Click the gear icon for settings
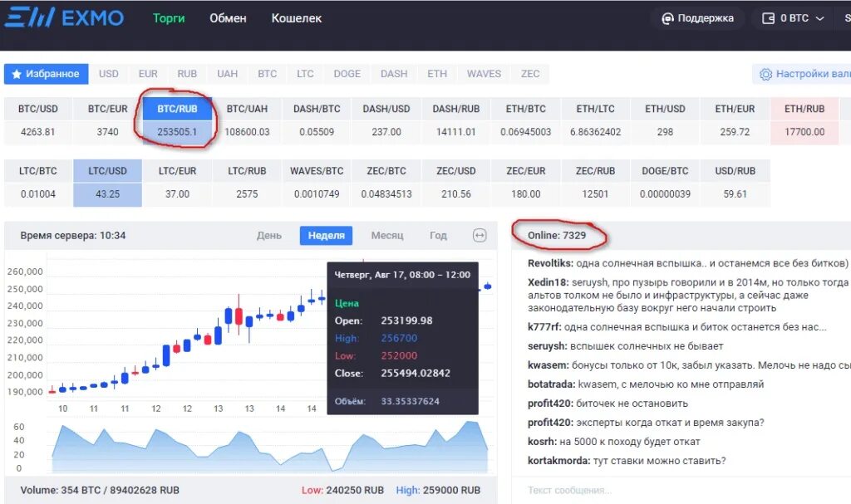Viewport: 851px width, 504px height. [765, 75]
